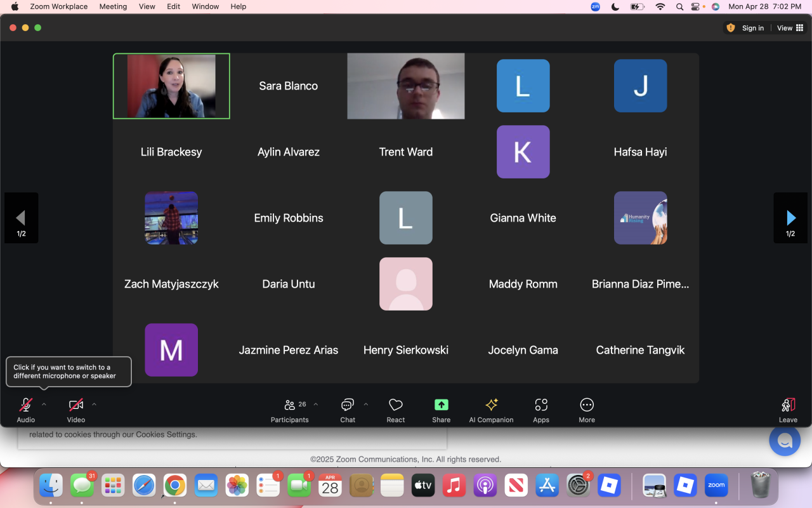
Task: Show More meeting options
Action: coord(587,410)
